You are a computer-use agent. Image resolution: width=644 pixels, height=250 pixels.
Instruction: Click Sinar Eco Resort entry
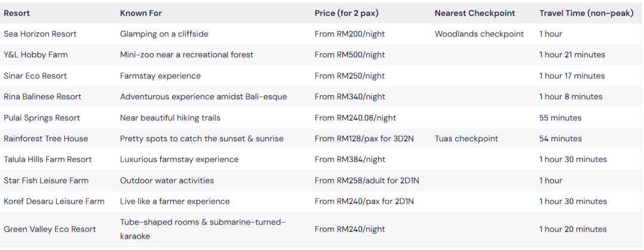click(x=35, y=76)
